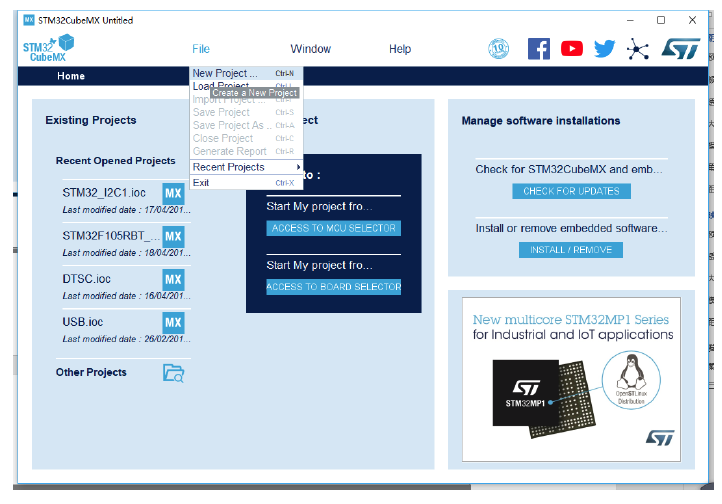Click the Save Project As menu entry
Image resolution: width=722 pixels, height=504 pixels.
point(246,125)
